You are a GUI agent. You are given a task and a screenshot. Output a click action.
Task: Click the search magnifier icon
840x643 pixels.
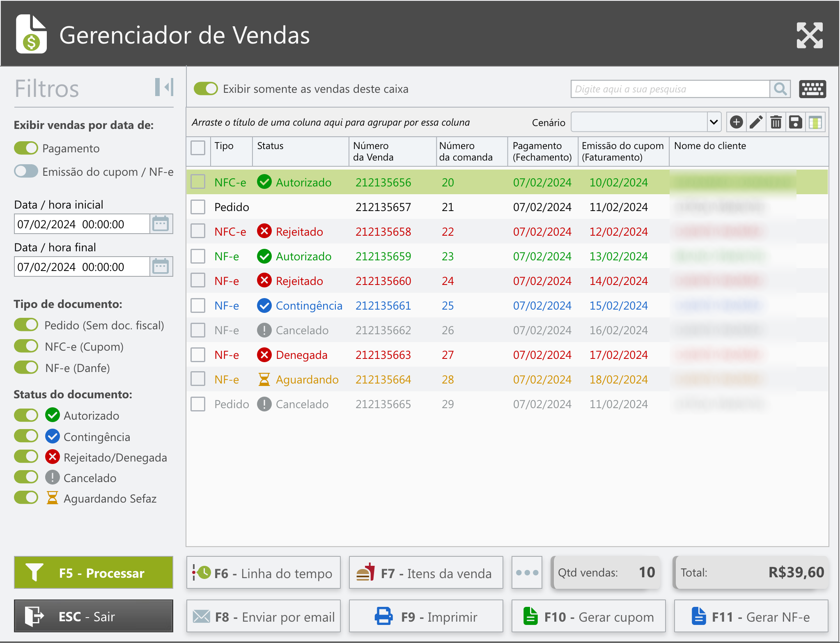tap(780, 89)
